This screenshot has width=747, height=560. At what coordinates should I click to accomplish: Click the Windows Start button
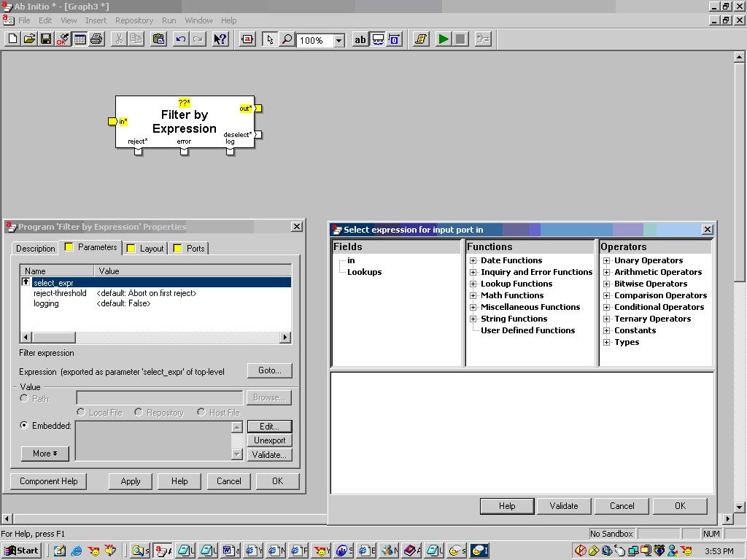(x=22, y=551)
